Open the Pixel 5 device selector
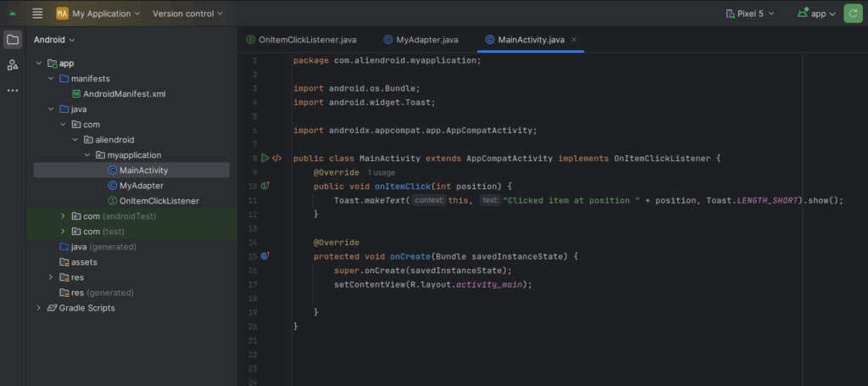This screenshot has height=386, width=868. tap(749, 14)
